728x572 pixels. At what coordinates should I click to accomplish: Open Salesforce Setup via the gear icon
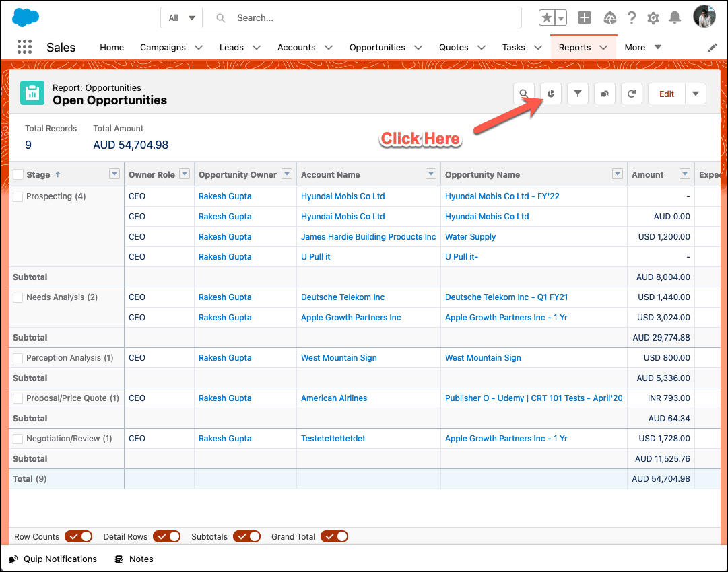(653, 17)
